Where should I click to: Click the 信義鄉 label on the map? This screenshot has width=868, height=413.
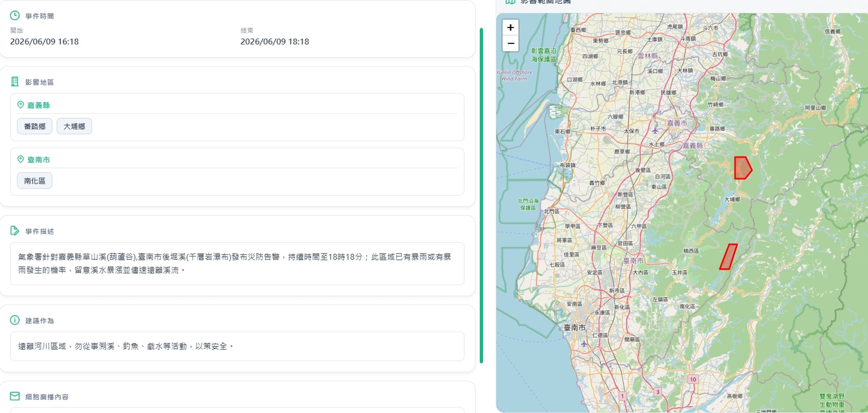(833, 31)
